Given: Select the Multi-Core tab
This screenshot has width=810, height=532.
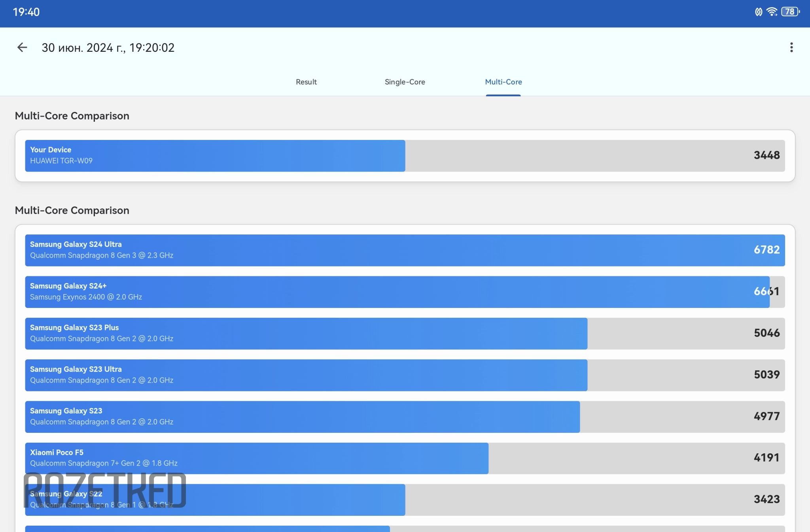Looking at the screenshot, I should pyautogui.click(x=503, y=82).
